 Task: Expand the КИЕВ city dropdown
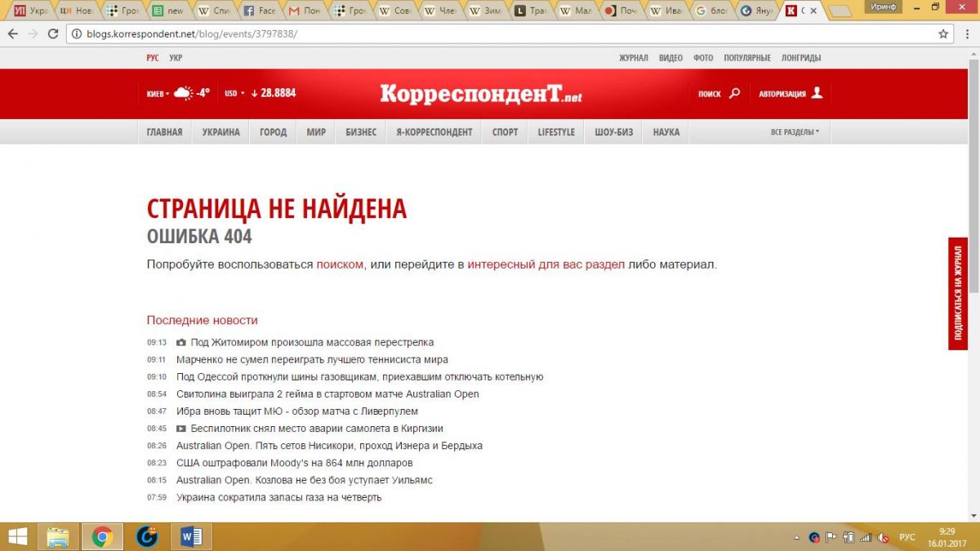click(158, 93)
